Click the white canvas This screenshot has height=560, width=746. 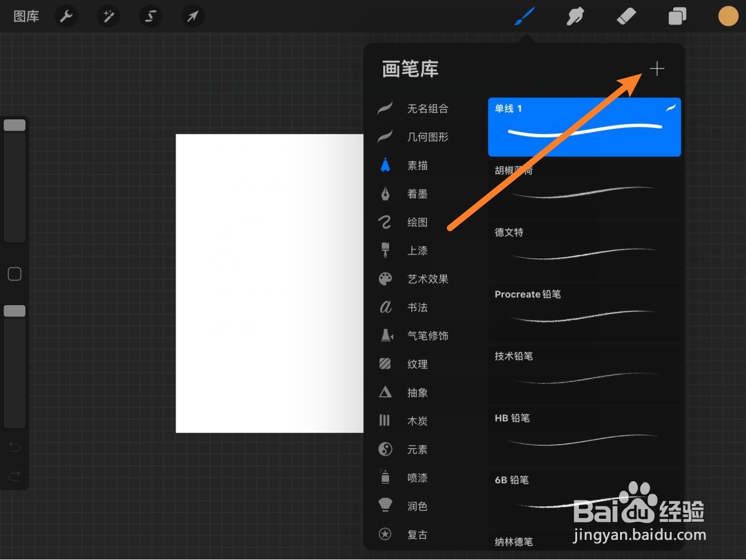[270, 283]
